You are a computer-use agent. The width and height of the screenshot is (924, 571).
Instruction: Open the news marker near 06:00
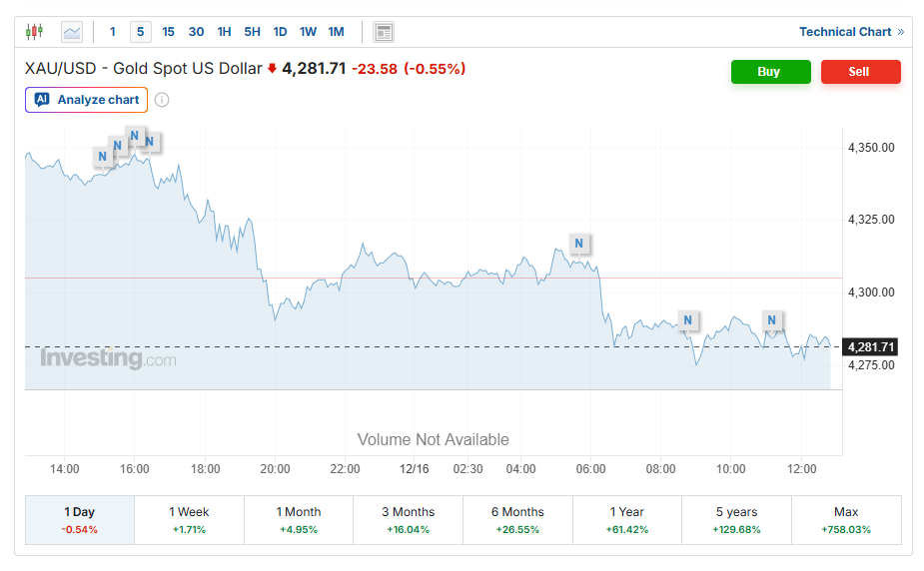click(x=579, y=244)
